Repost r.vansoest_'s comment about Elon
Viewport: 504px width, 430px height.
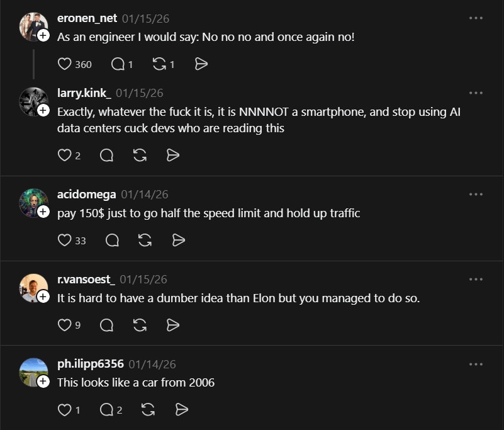pyautogui.click(x=140, y=325)
